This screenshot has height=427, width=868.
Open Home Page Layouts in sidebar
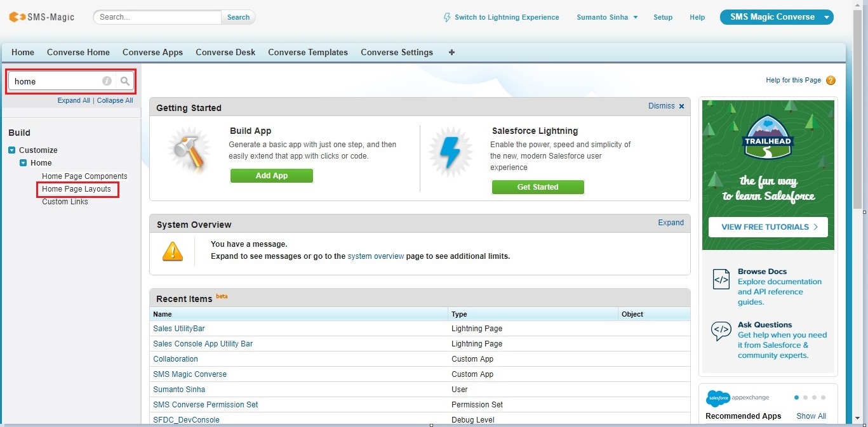(76, 189)
